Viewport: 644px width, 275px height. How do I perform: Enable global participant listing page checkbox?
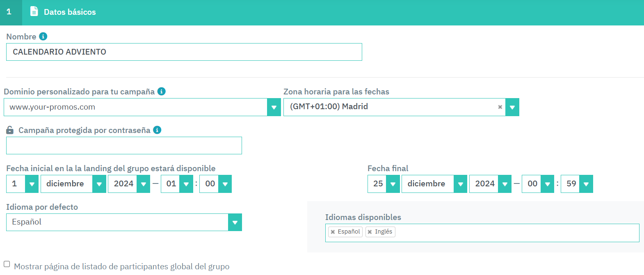pyautogui.click(x=7, y=264)
